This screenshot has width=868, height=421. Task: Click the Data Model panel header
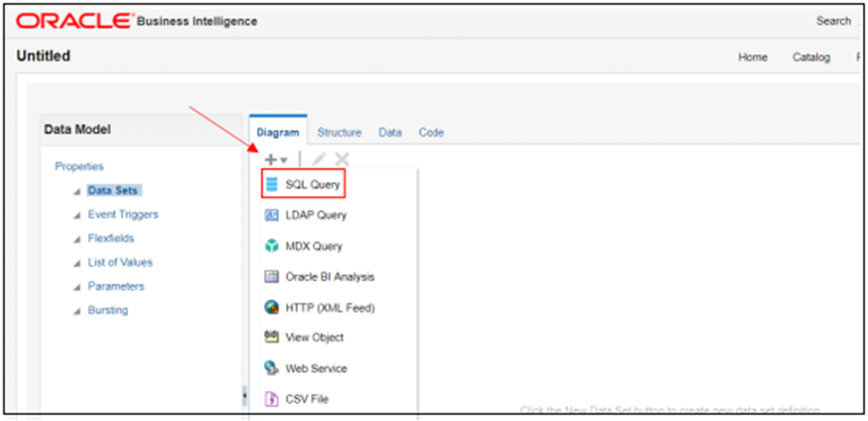pyautogui.click(x=141, y=130)
